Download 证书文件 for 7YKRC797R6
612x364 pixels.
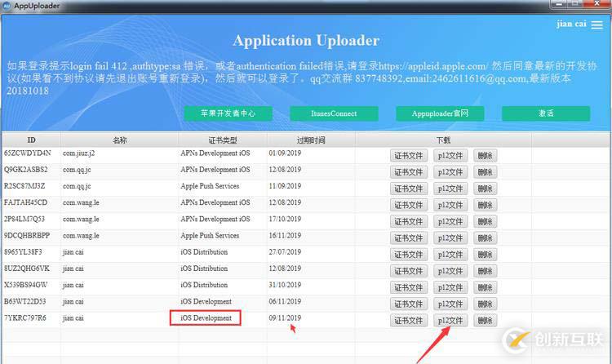409,320
